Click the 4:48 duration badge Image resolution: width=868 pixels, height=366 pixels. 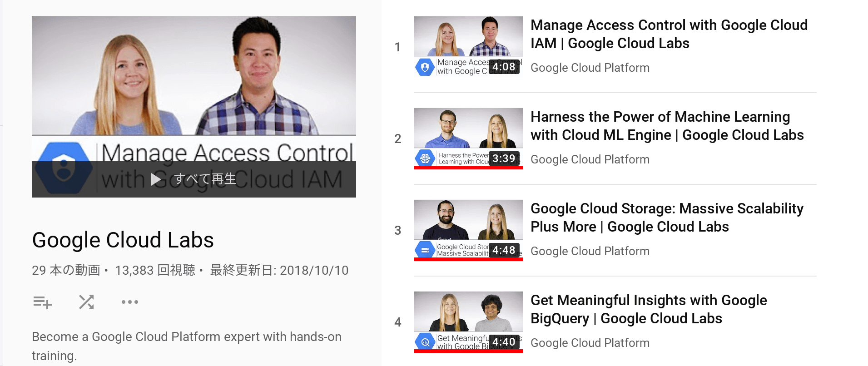click(504, 250)
